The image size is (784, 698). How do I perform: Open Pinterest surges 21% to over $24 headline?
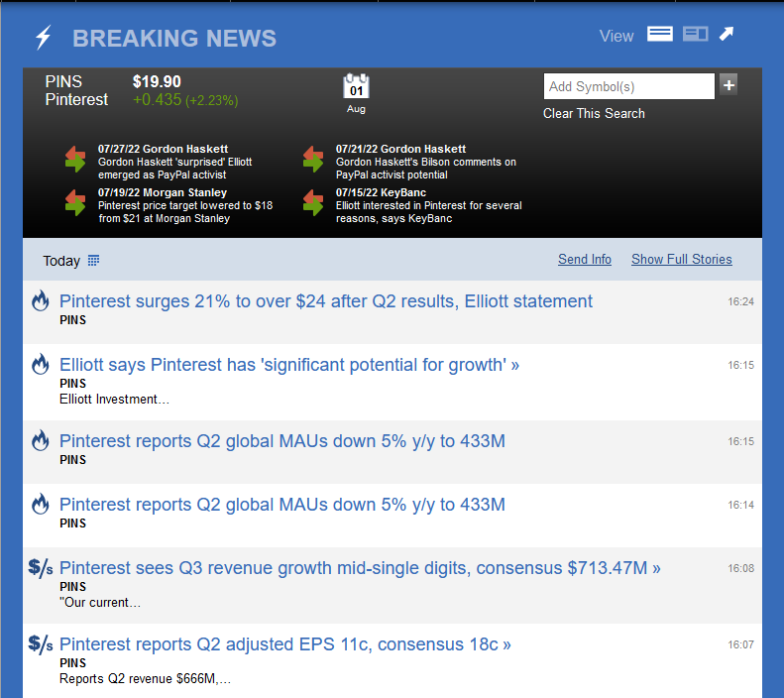325,301
